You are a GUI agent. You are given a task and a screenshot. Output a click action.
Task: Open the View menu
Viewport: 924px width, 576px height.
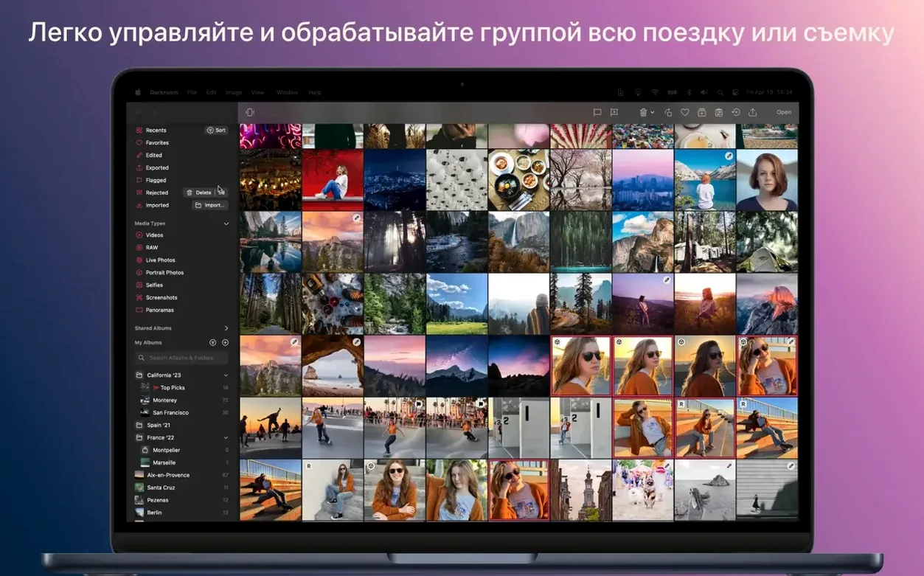tap(257, 92)
